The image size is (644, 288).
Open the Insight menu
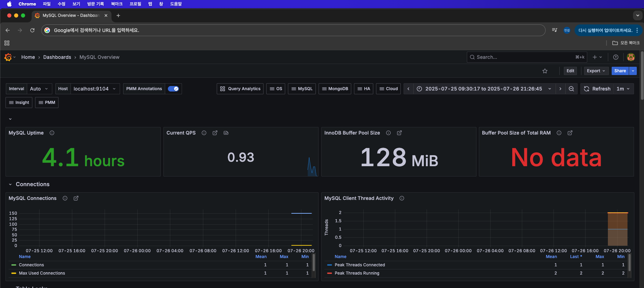click(x=19, y=103)
